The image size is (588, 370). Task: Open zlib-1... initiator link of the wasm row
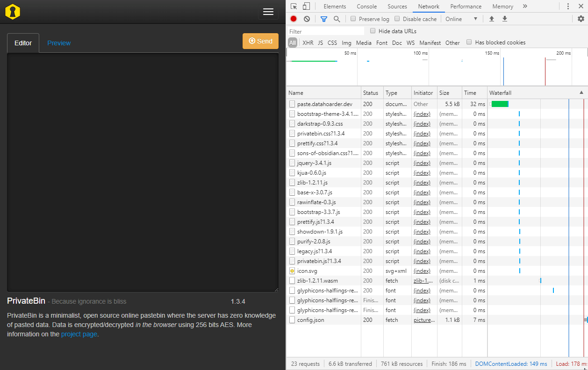pyautogui.click(x=423, y=281)
